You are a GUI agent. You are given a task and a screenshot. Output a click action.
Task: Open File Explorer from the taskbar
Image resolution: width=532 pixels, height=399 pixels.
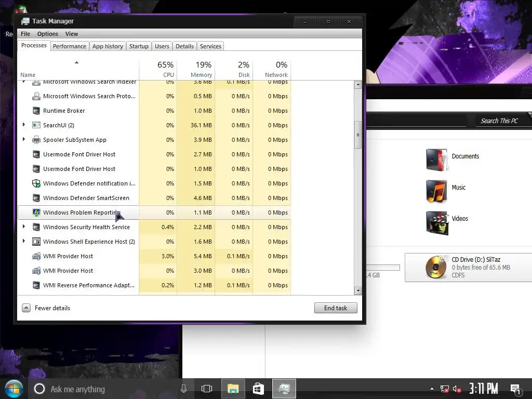coord(233,389)
